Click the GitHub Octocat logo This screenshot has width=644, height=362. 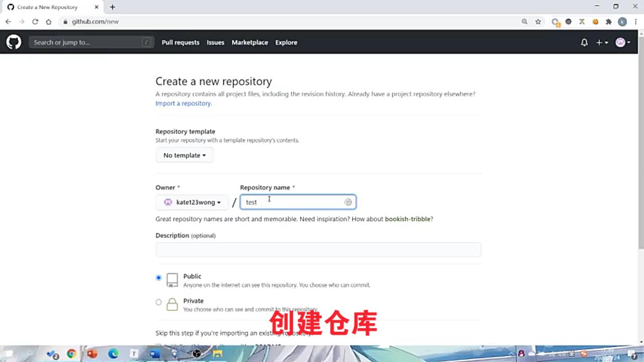(x=14, y=42)
